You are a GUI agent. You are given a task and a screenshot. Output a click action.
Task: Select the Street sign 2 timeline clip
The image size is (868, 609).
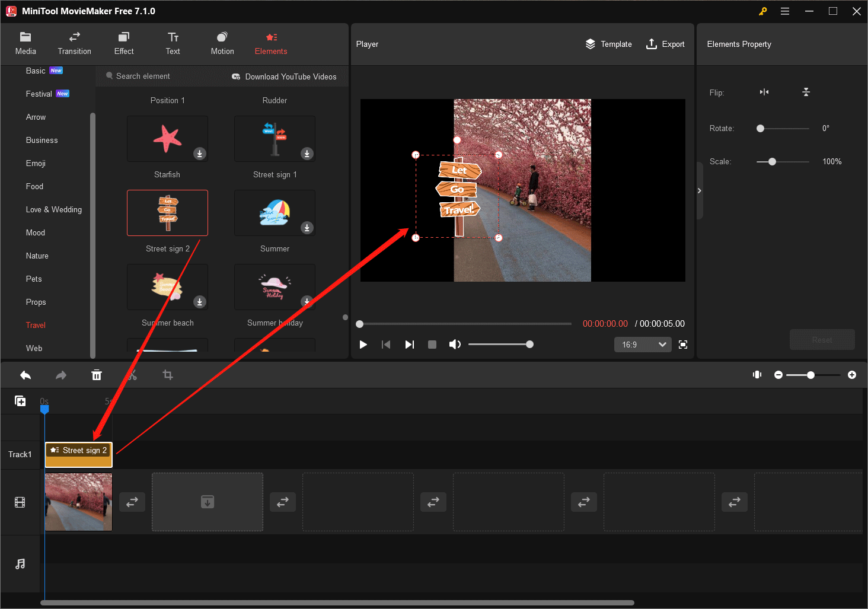click(x=79, y=455)
